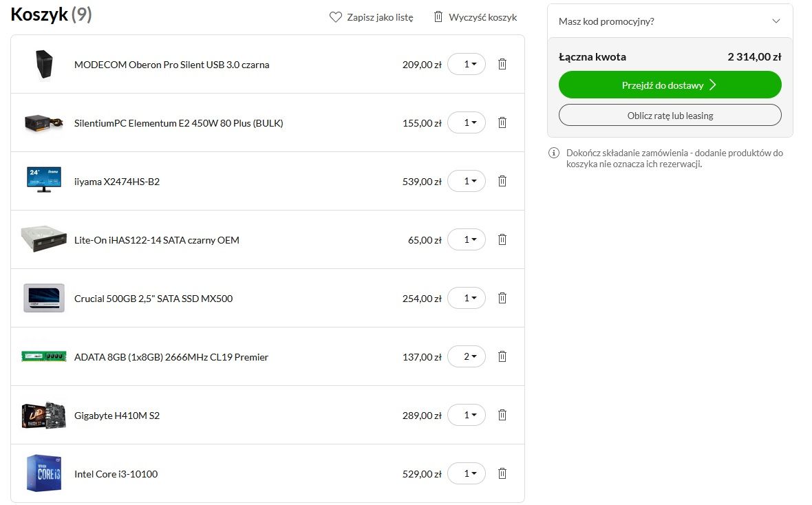812x505 pixels.
Task: Click Wyczyść koszyk to empty cart
Action: (476, 17)
